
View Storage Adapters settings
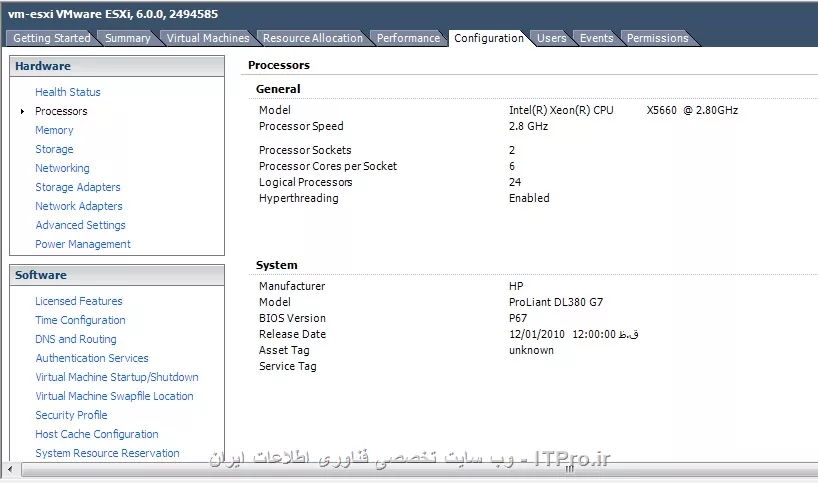point(78,187)
